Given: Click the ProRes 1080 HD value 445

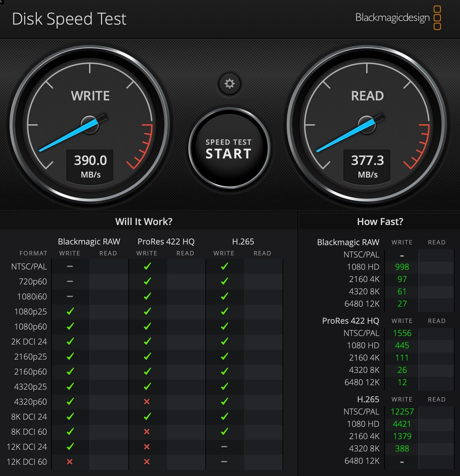Looking at the screenshot, I should pos(402,345).
